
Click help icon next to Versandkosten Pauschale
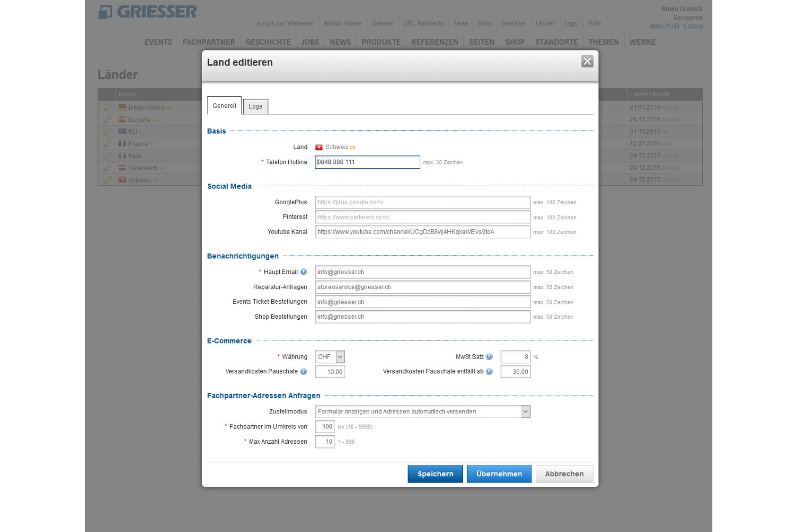303,372
